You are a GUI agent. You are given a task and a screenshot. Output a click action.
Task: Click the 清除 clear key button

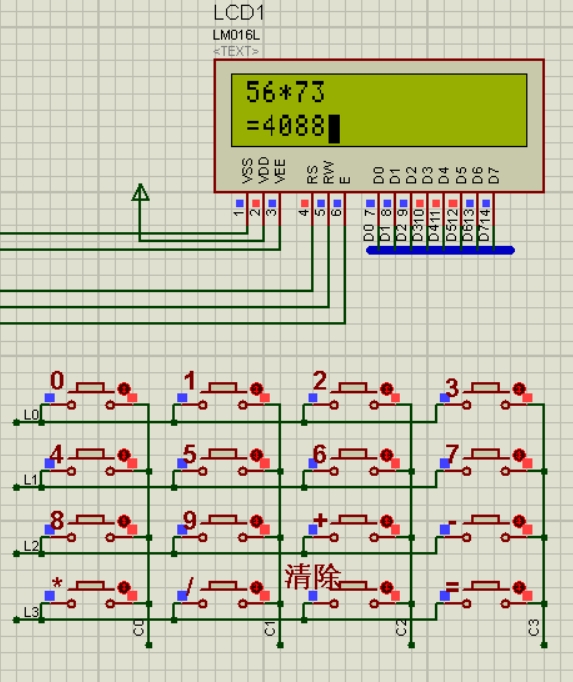[353, 586]
